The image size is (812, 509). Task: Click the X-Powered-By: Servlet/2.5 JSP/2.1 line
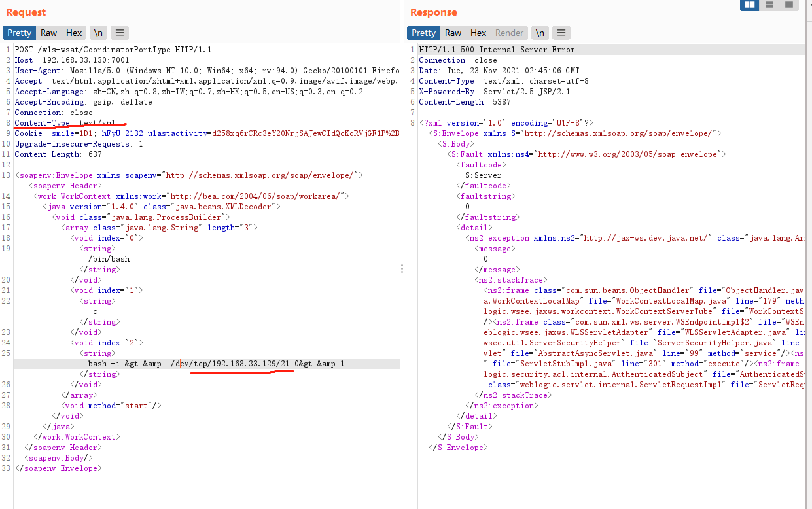[495, 92]
